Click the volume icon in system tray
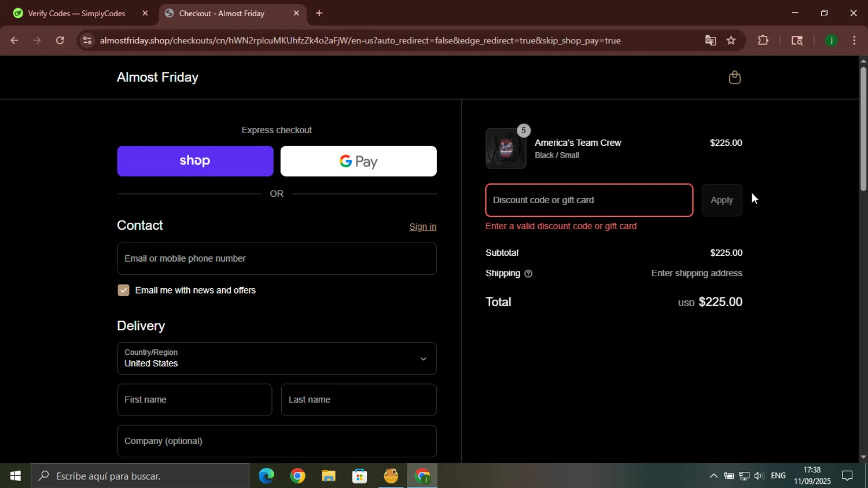 point(759,476)
